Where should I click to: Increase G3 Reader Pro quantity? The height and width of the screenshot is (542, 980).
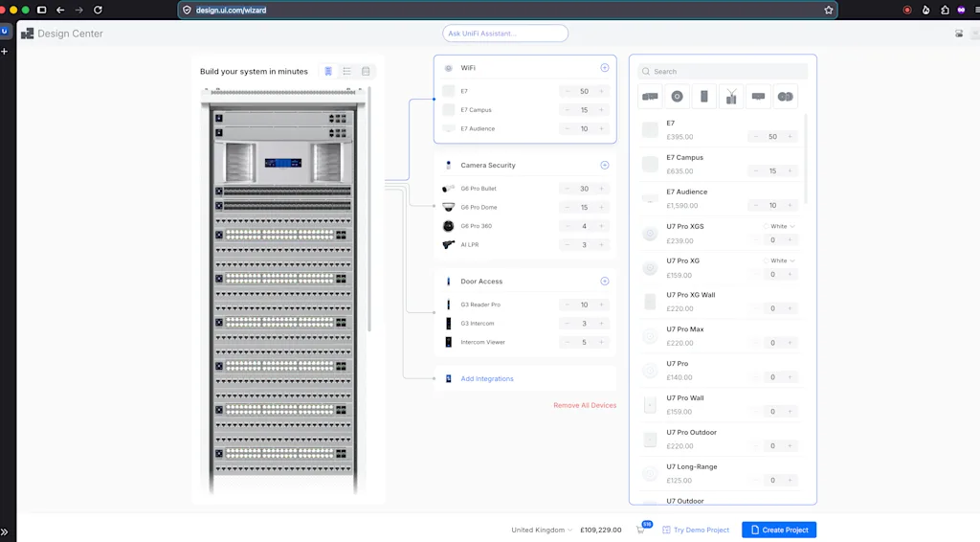click(x=601, y=305)
